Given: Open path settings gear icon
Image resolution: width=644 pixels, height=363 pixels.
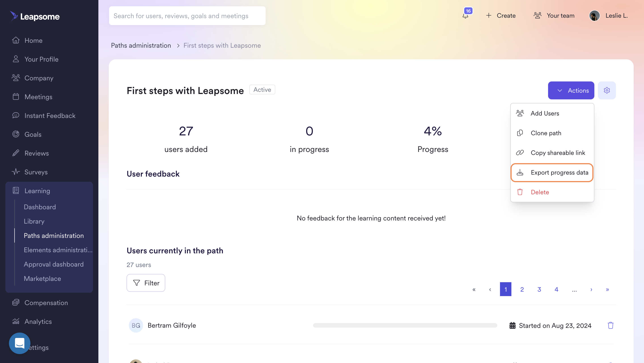Looking at the screenshot, I should coord(607,90).
